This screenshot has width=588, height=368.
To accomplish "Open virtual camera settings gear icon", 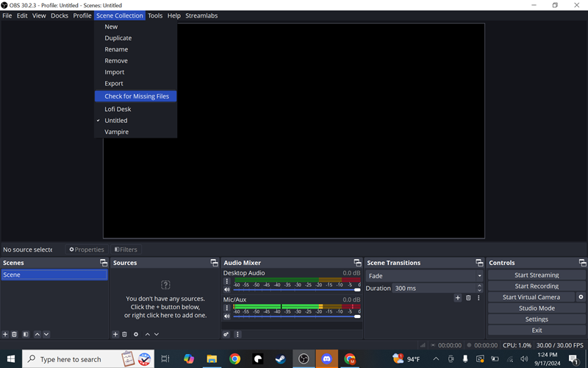I will [x=581, y=297].
